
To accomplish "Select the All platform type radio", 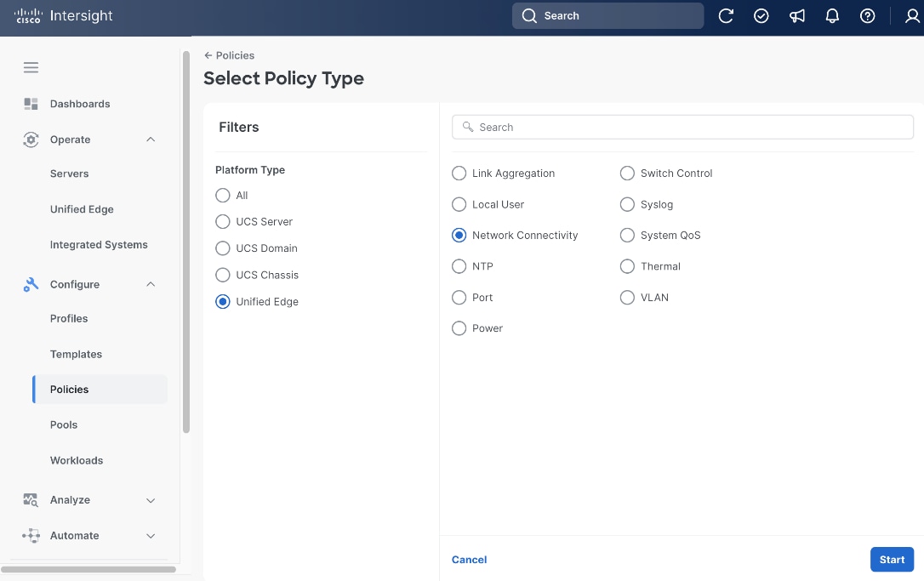I will 223,195.
